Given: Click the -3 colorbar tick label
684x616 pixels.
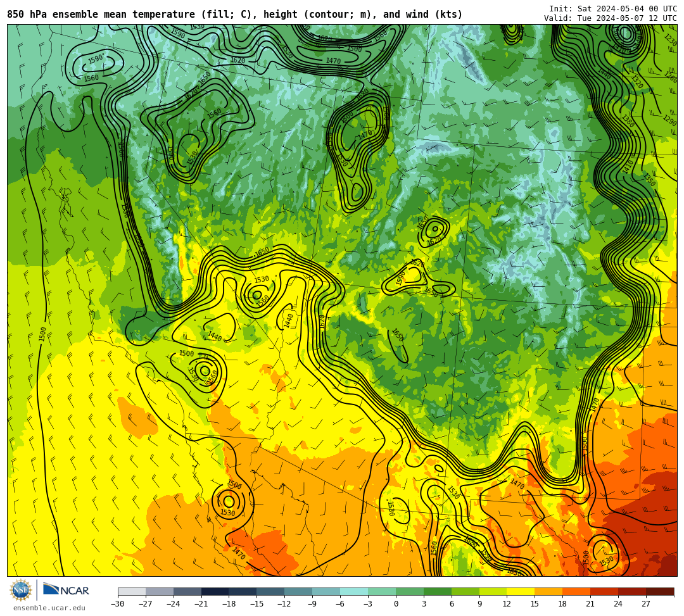Looking at the screenshot, I should (368, 604).
